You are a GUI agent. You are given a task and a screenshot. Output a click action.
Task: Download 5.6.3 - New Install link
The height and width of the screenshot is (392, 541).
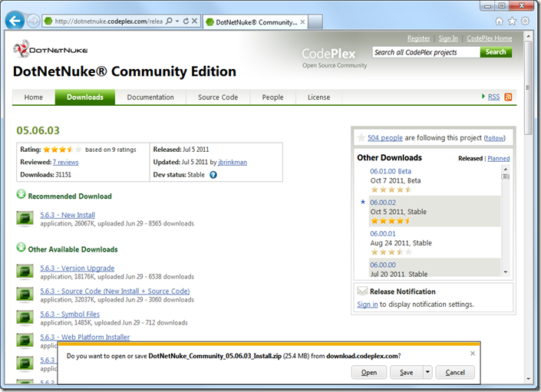[68, 215]
